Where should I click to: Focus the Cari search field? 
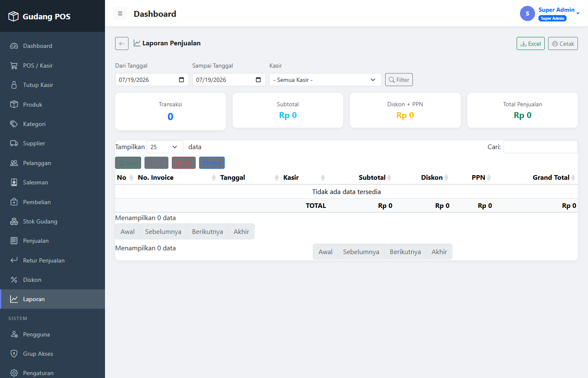pyautogui.click(x=541, y=147)
